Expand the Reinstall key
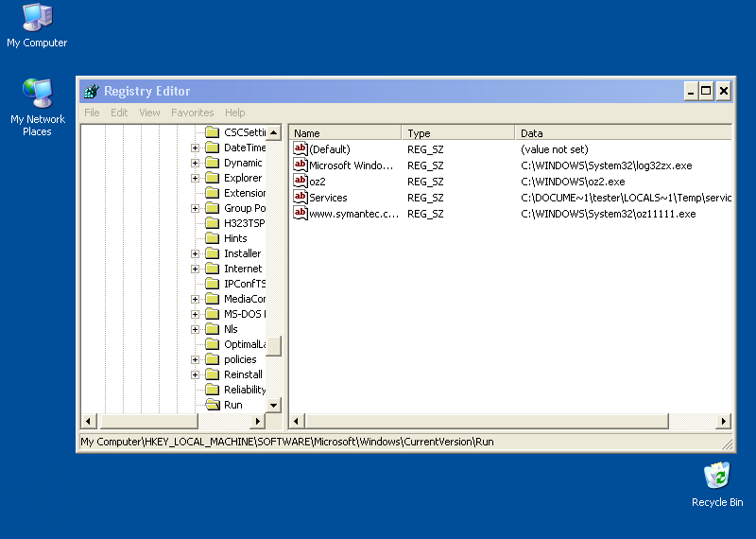756x539 pixels. pos(195,374)
